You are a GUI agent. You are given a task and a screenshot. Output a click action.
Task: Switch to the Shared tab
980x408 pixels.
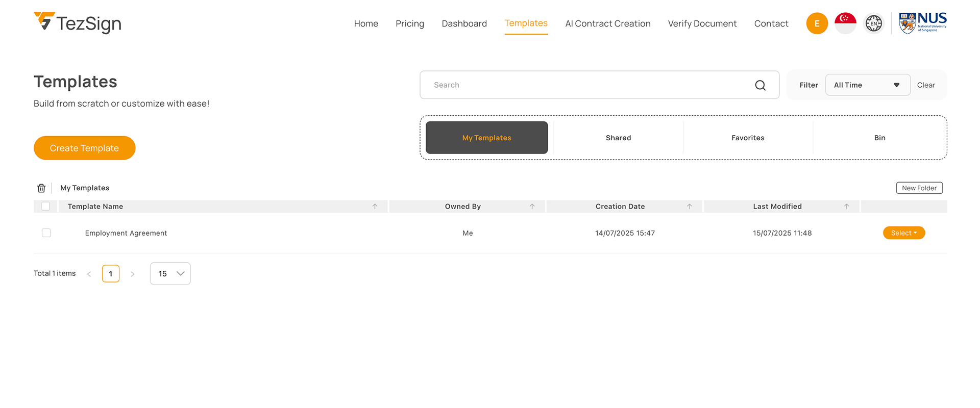click(x=618, y=138)
